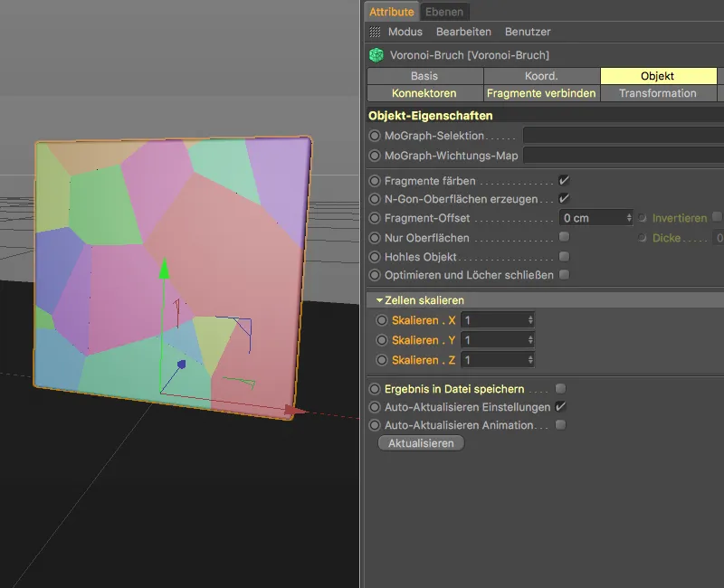
Task: Click the Voronoi-Bruch [Voronoi-Bruch] title
Action: coord(470,55)
